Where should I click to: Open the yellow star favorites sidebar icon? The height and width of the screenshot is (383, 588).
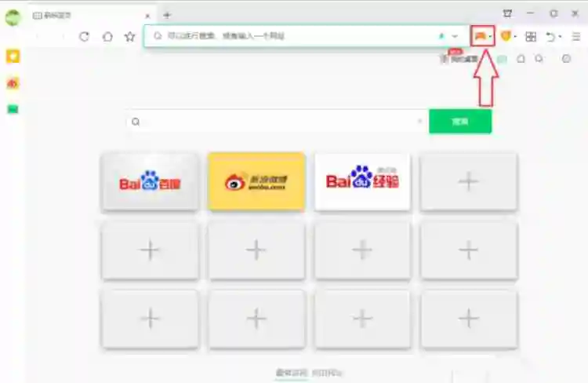tap(13, 57)
